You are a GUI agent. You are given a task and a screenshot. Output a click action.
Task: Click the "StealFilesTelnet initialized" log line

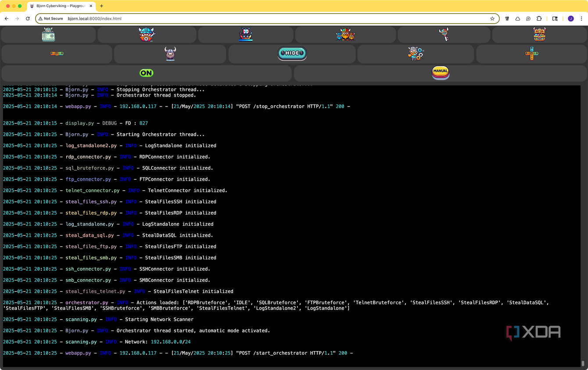pos(118,292)
